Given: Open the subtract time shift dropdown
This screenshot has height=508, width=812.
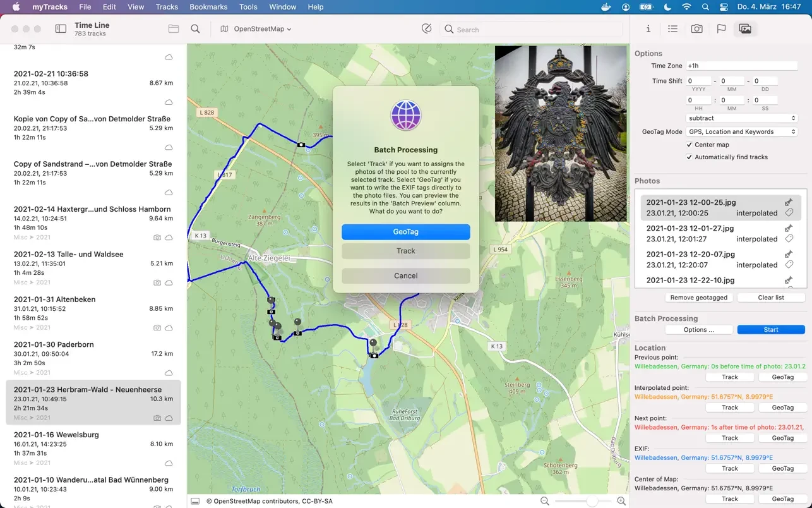Looking at the screenshot, I should pyautogui.click(x=741, y=118).
